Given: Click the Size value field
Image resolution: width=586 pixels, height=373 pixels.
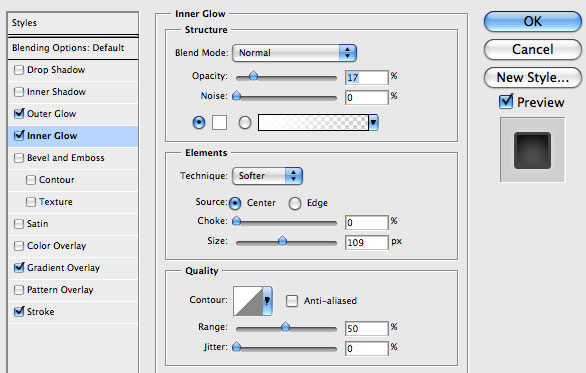Looking at the screenshot, I should coord(367,243).
